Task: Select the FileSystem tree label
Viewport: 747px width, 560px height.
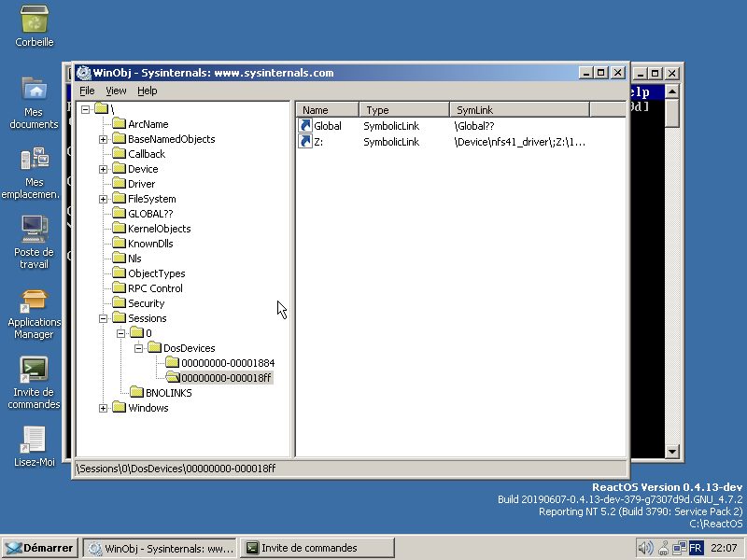Action: click(x=152, y=199)
